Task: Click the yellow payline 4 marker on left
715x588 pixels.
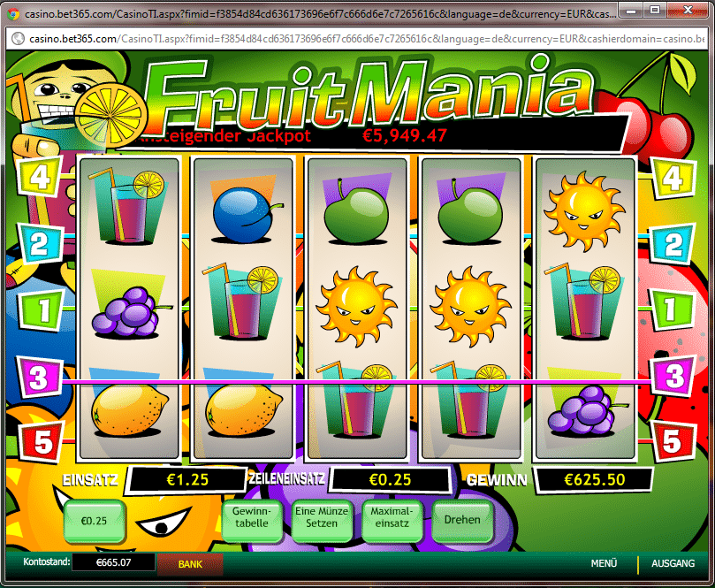Action: 40,176
